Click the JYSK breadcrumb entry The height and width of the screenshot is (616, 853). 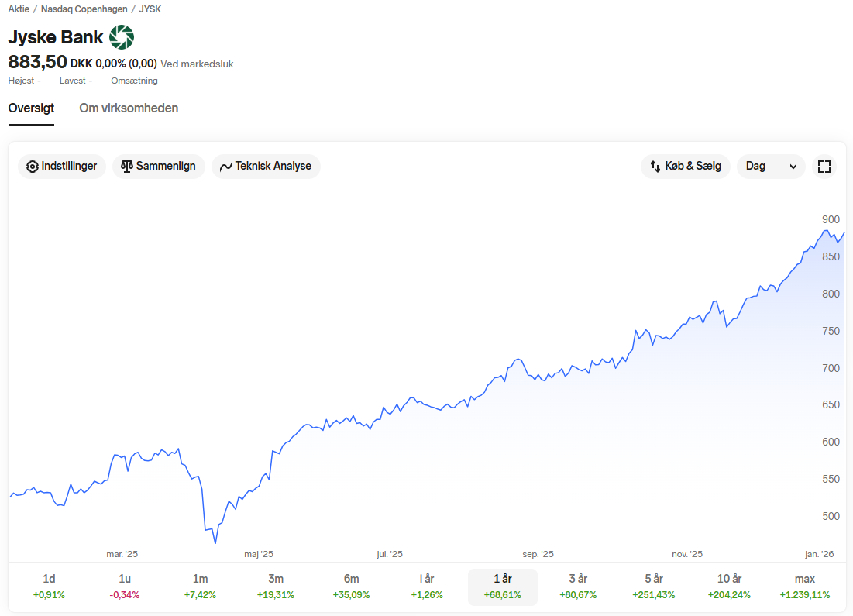[150, 9]
